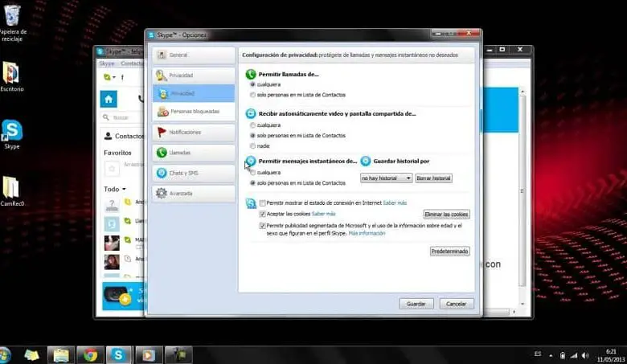Open the Contactos menu in main window

132,63
